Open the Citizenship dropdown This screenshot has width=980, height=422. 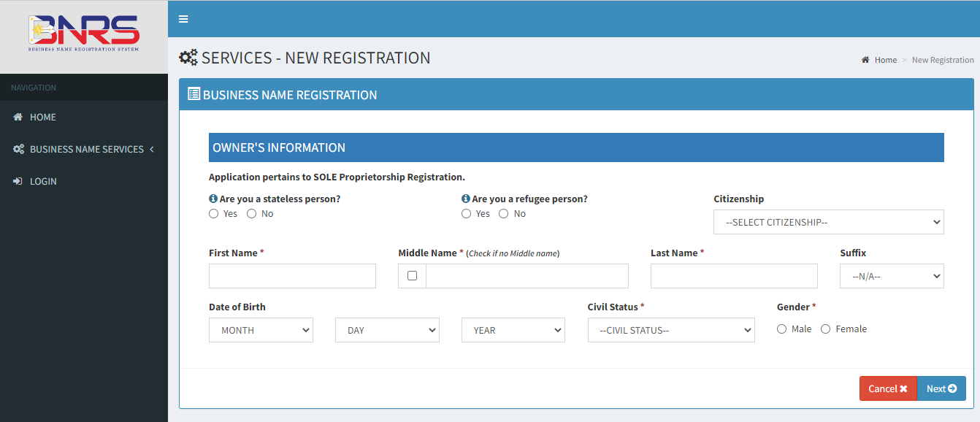[828, 221]
